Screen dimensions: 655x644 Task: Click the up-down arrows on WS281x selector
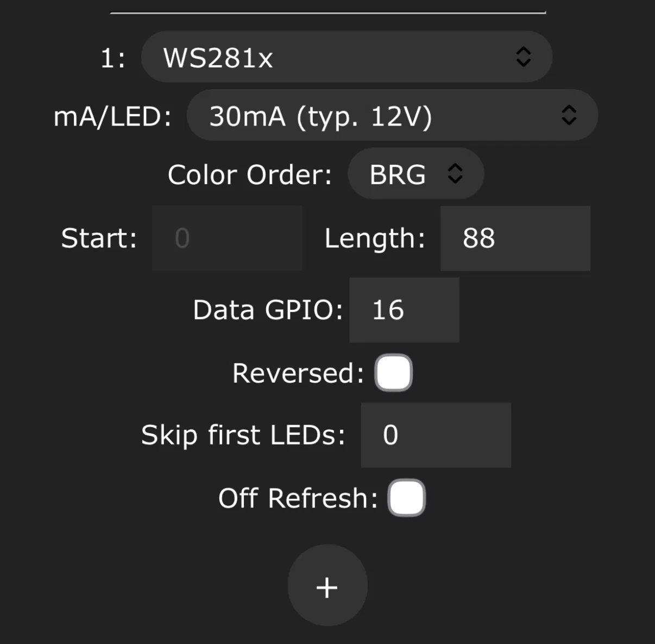523,57
